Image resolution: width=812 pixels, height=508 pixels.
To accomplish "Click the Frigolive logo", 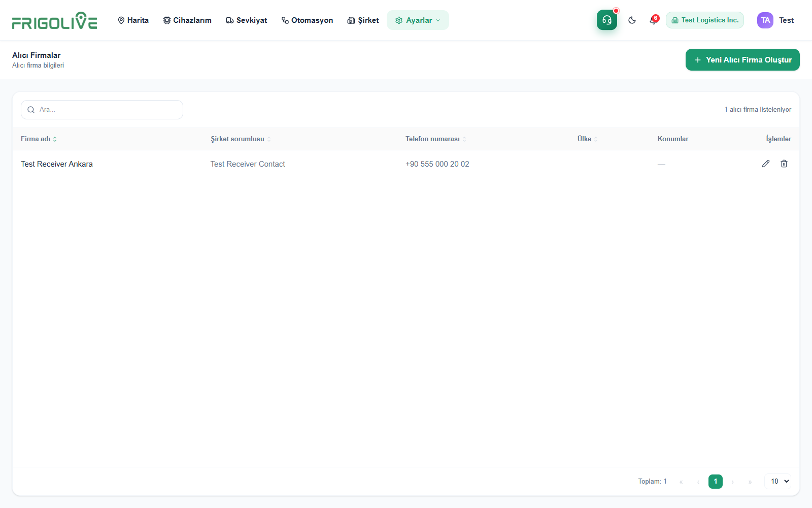I will click(x=54, y=20).
